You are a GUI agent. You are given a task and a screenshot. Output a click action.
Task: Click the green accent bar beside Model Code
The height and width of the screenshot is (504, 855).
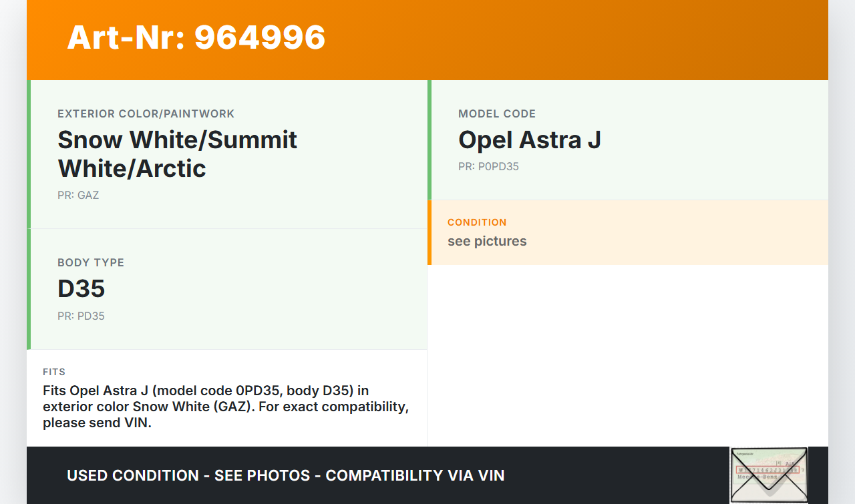click(430, 140)
